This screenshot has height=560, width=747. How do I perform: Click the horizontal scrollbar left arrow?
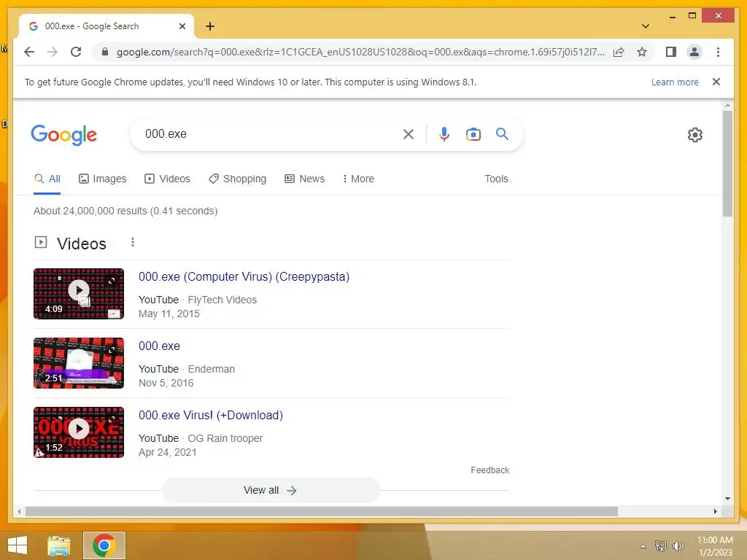point(19,511)
